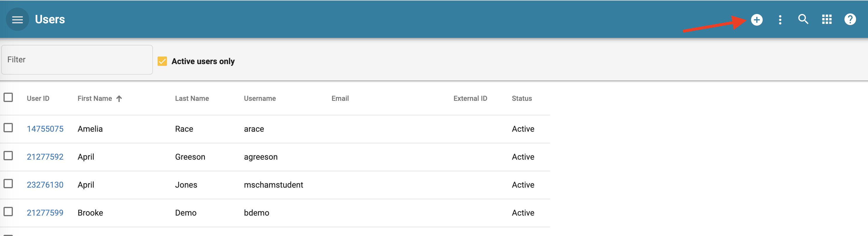
Task: Click the username bdemo
Action: 257,212
